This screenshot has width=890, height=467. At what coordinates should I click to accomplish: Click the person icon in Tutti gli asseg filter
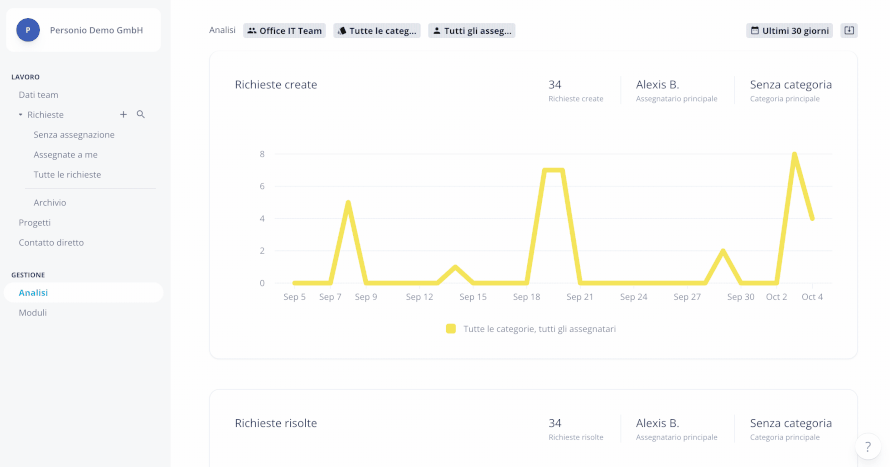click(x=436, y=31)
